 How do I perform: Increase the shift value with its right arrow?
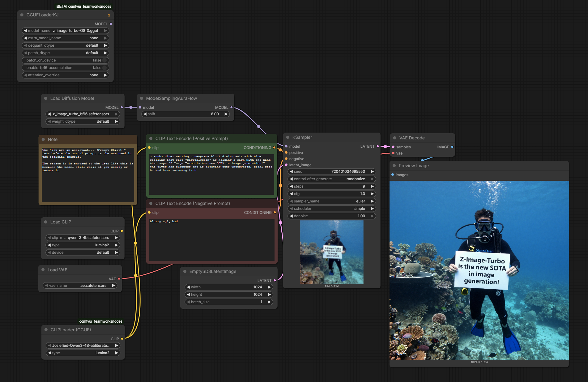pos(226,114)
